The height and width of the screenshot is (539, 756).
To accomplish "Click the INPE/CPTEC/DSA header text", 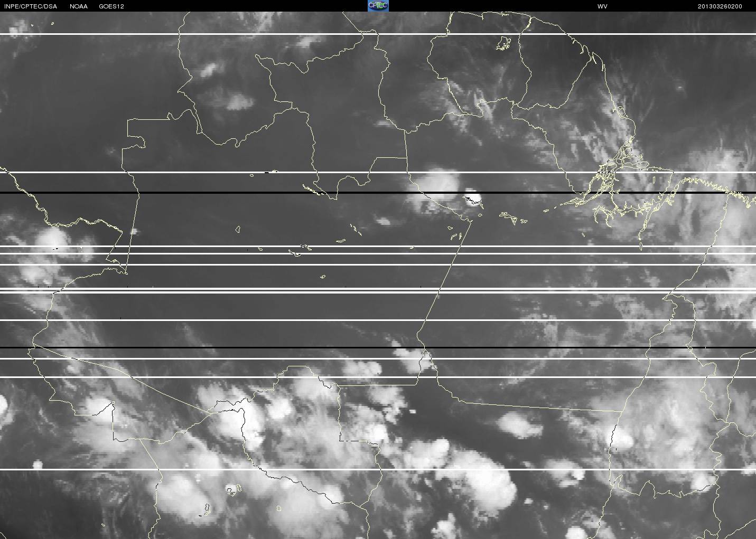I will pyautogui.click(x=31, y=6).
